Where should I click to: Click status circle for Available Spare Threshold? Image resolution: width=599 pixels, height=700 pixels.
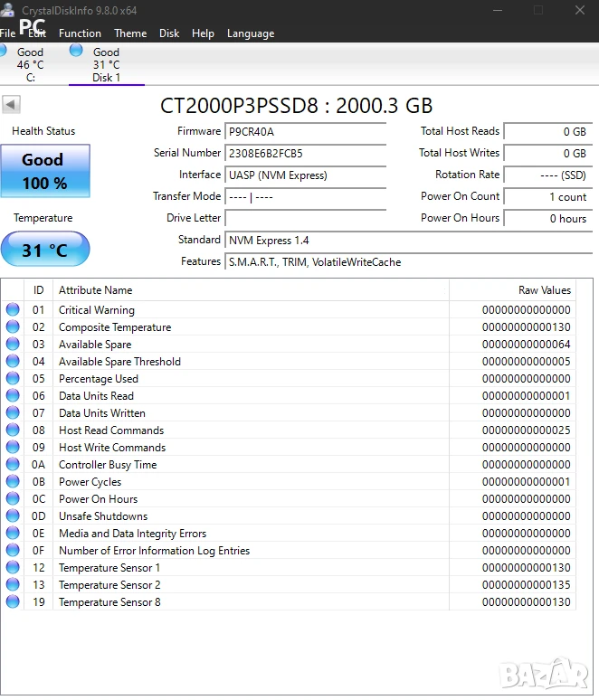coord(13,361)
